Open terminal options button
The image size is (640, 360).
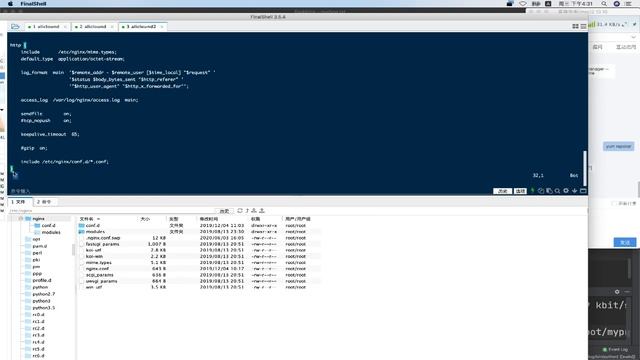click(520, 191)
